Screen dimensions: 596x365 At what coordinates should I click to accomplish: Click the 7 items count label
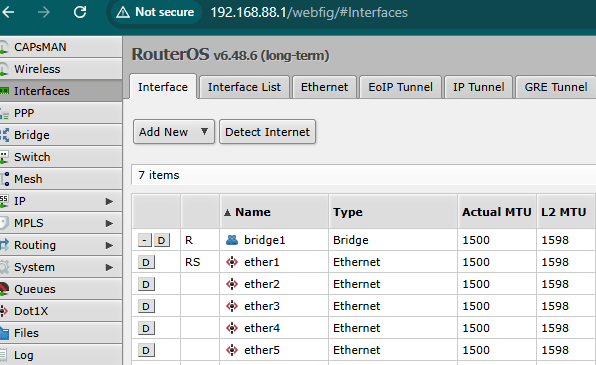(159, 175)
